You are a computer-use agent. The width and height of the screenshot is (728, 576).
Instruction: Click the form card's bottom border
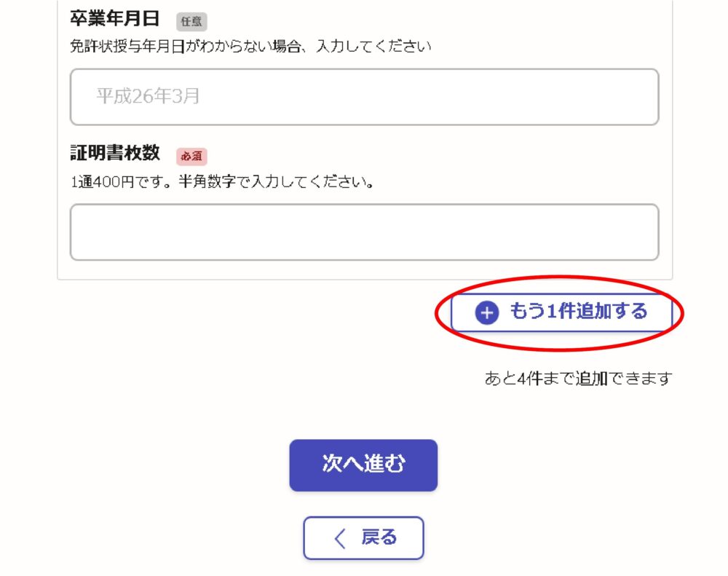click(x=365, y=279)
